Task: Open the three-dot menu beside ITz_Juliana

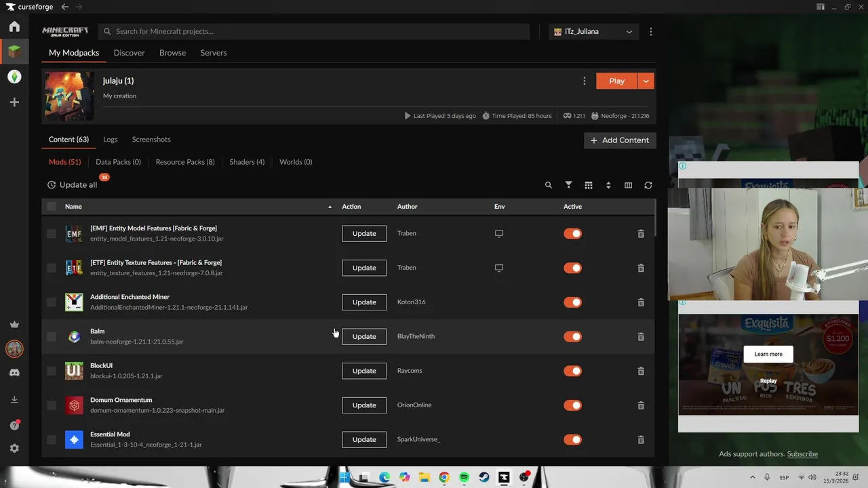Action: (651, 32)
